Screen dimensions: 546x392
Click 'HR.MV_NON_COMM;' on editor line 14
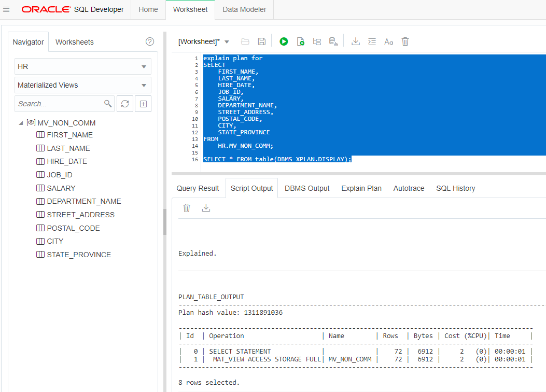245,146
